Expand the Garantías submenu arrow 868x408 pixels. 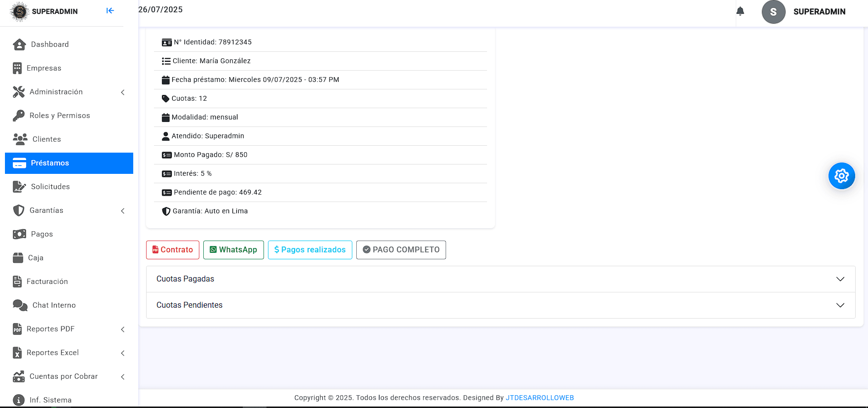(x=122, y=211)
